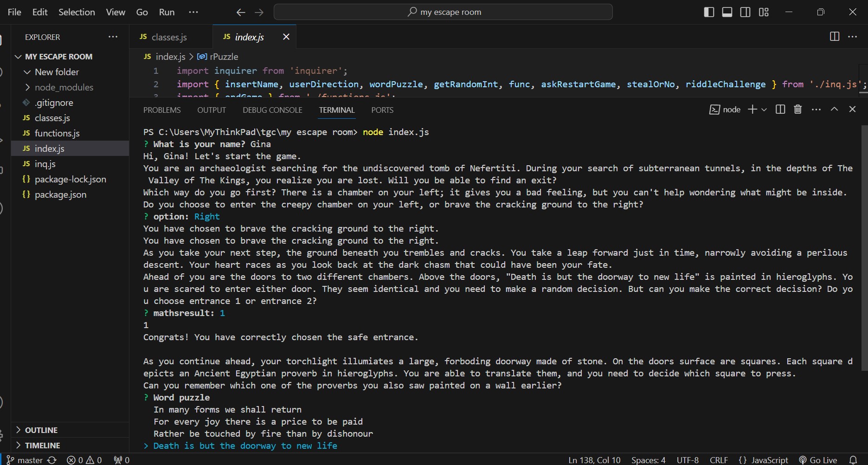Open DEBUG CONSOLE panel tab
Image resolution: width=868 pixels, height=465 pixels.
272,110
